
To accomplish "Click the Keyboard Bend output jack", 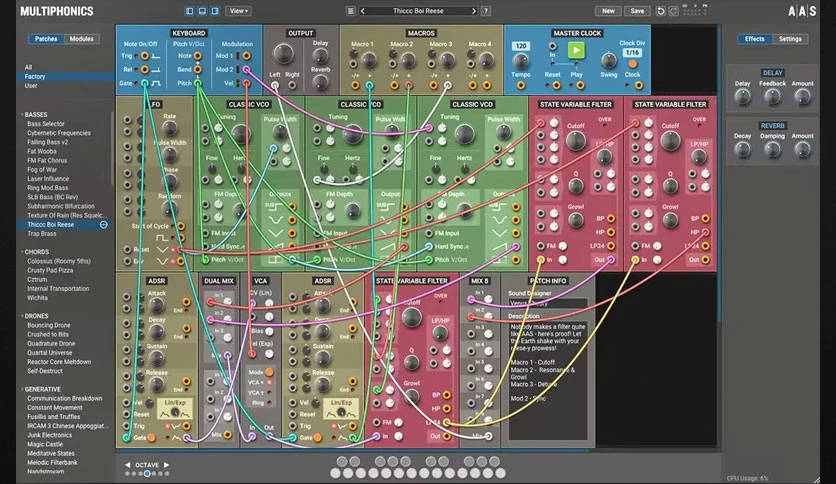I will (x=198, y=69).
